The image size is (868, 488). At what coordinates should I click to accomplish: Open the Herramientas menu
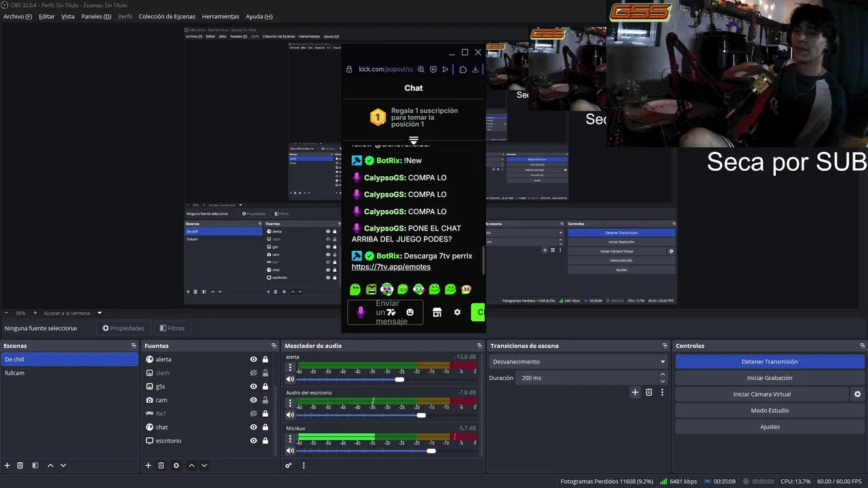[x=220, y=16]
